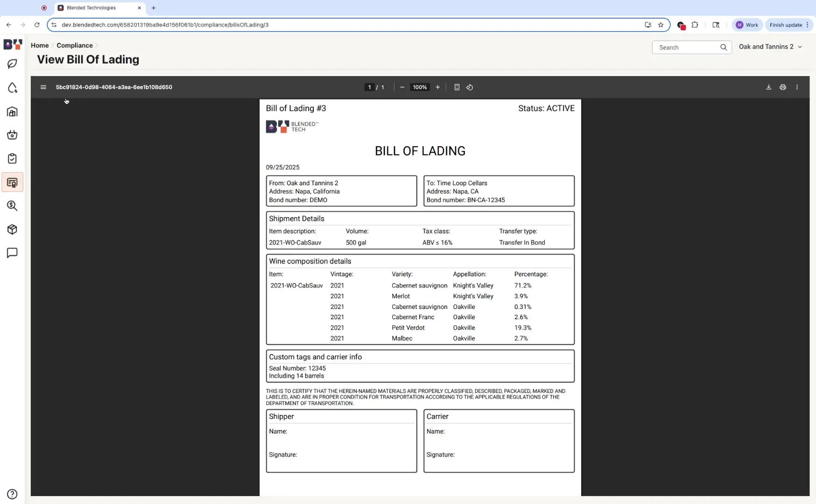Open the Work profile button
Viewport: 816px width, 504px height.
747,25
